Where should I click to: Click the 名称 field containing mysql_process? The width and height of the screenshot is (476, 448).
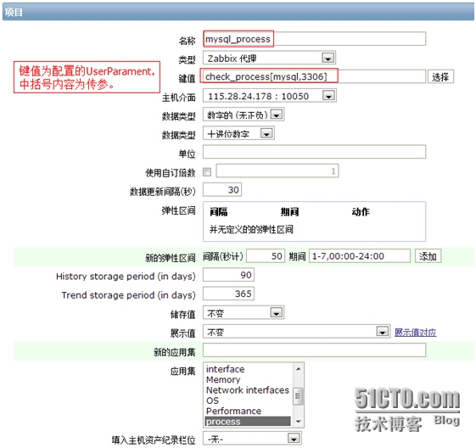click(314, 39)
